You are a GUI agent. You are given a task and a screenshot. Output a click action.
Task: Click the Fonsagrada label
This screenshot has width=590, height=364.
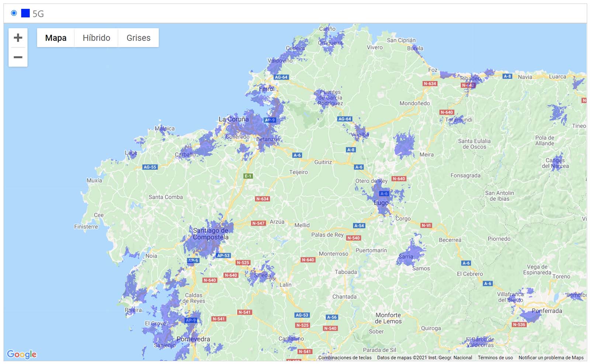tap(465, 176)
